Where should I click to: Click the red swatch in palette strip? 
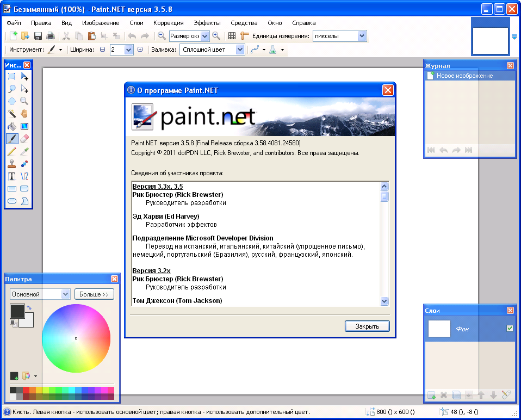coord(26,390)
